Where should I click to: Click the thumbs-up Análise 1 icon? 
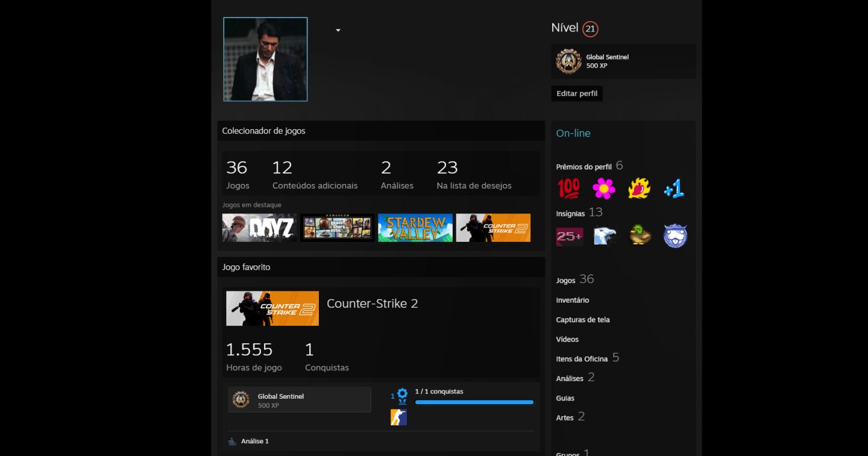pos(232,442)
